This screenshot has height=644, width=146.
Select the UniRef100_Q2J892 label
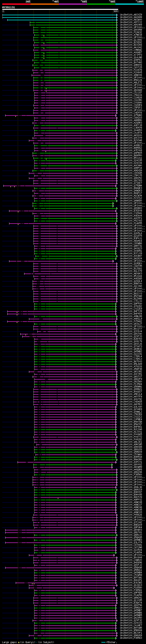131,40
